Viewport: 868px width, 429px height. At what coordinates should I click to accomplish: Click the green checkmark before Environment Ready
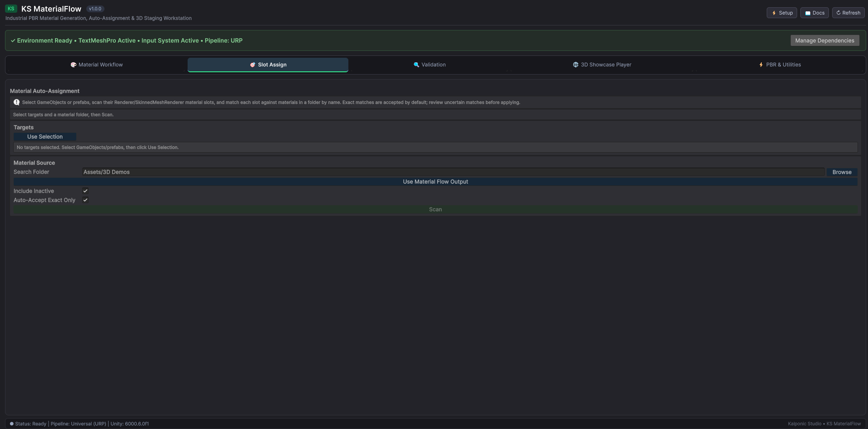coord(13,40)
